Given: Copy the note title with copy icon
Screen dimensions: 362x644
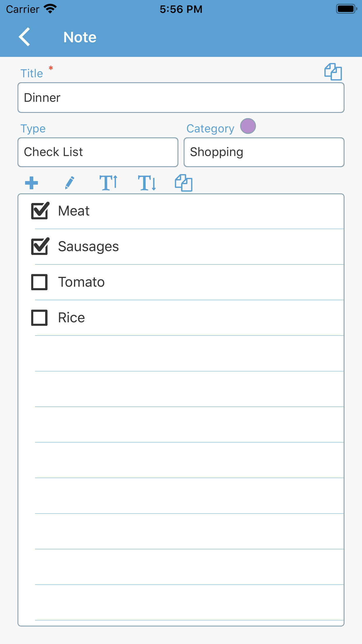Looking at the screenshot, I should [333, 72].
